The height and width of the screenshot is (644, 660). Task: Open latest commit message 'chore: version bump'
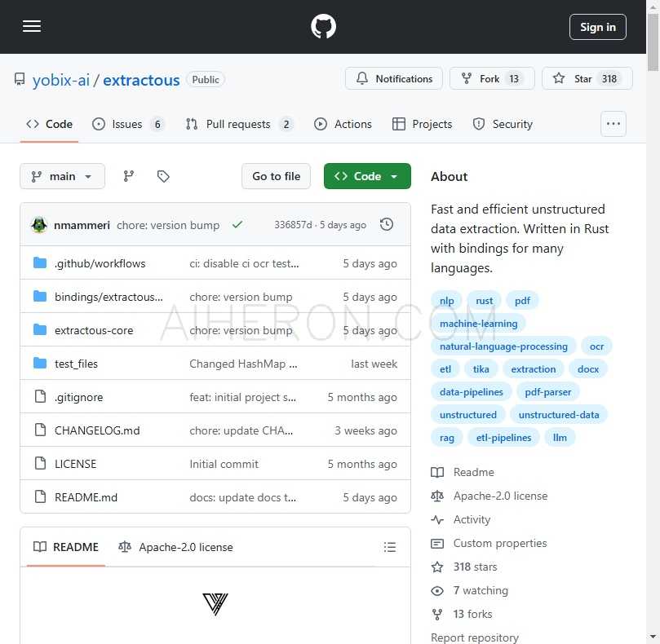pyautogui.click(x=168, y=226)
